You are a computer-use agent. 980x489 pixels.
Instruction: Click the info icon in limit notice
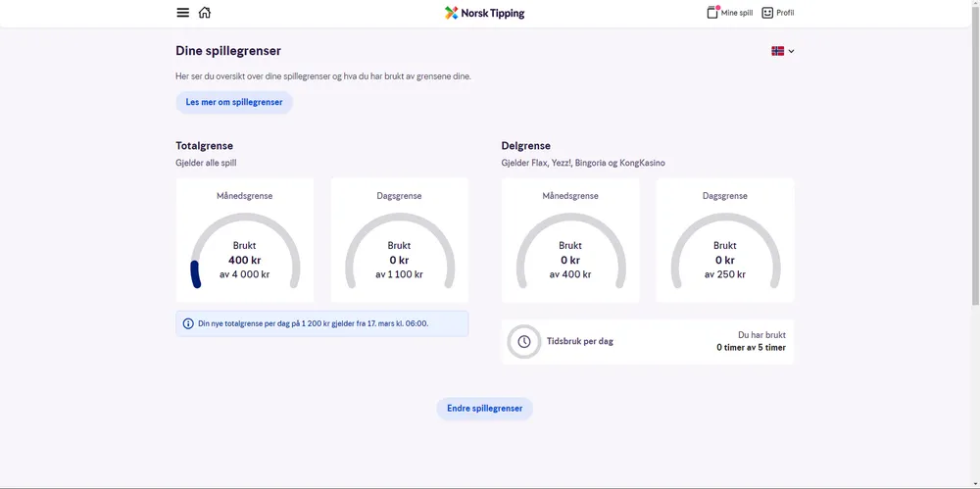(x=188, y=323)
